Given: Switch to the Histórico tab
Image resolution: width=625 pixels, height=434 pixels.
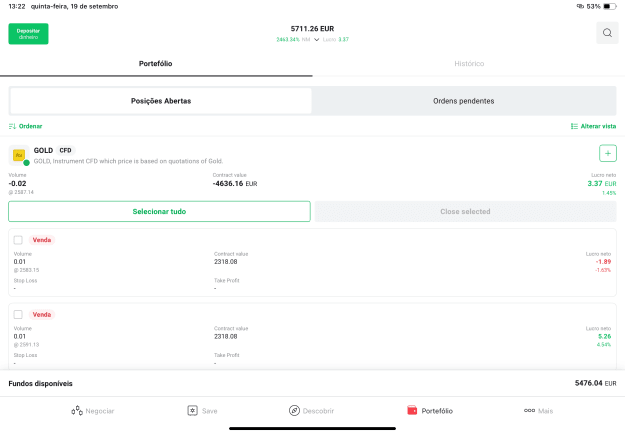Looking at the screenshot, I should (469, 64).
